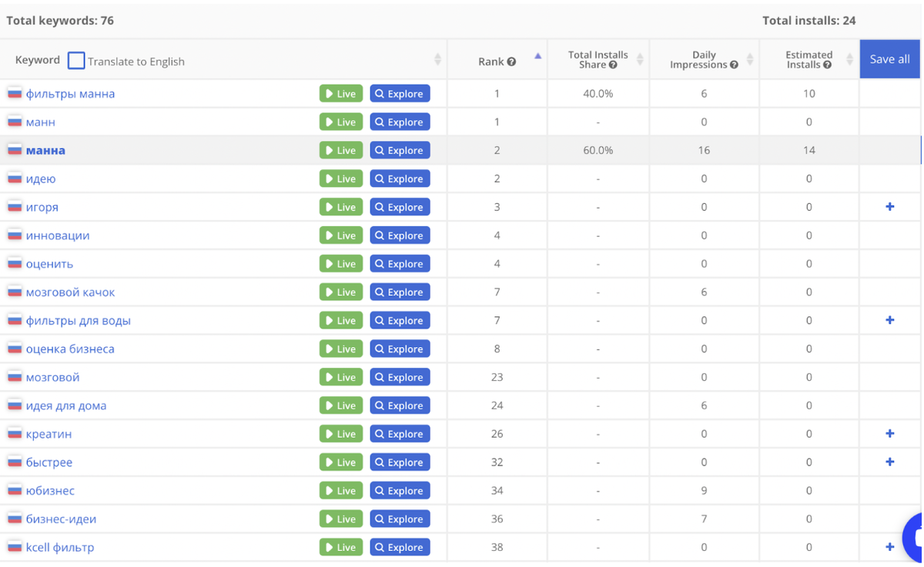Click Russian flag icon beside манна

pyautogui.click(x=14, y=149)
